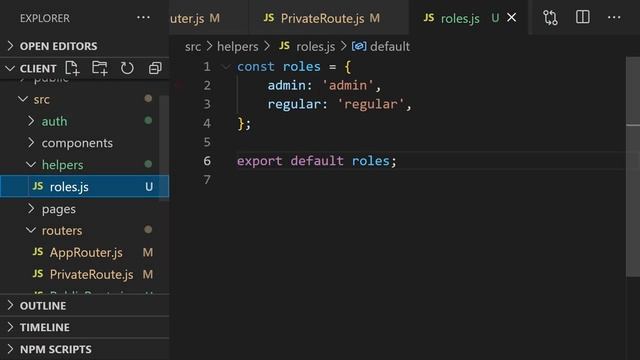Click JS icon in breadcrumb roles.js
640x360 pixels.
284,46
